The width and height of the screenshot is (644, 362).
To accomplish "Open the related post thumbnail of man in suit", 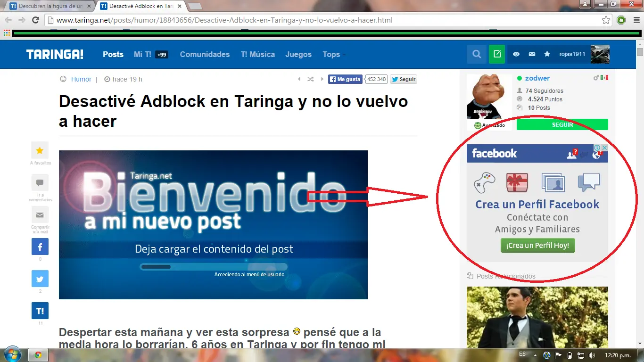I will click(537, 317).
